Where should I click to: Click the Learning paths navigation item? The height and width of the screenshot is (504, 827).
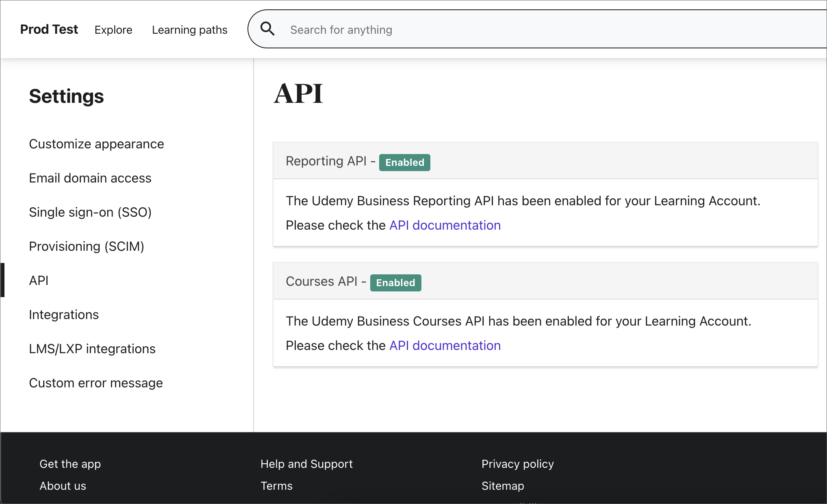tap(190, 30)
